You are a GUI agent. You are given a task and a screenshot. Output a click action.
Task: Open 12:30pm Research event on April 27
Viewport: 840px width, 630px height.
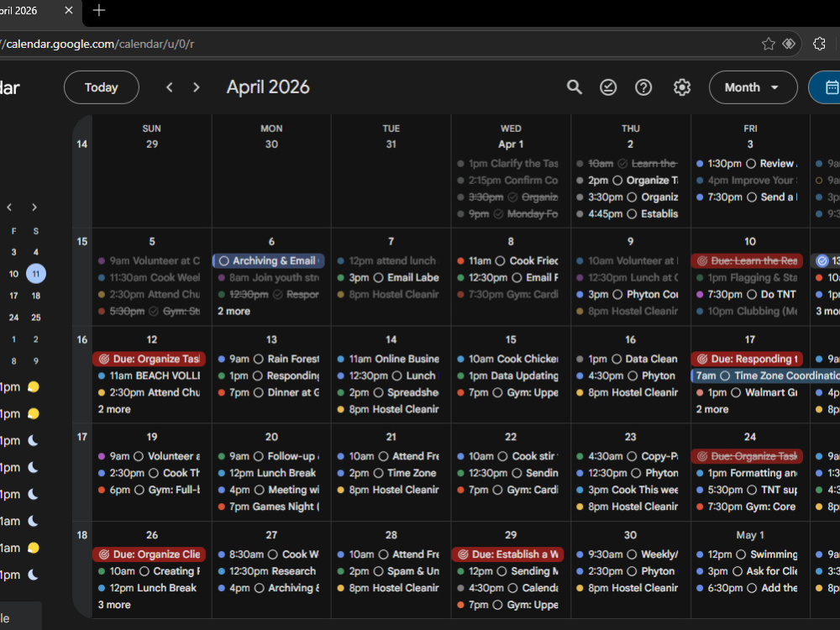(x=269, y=571)
